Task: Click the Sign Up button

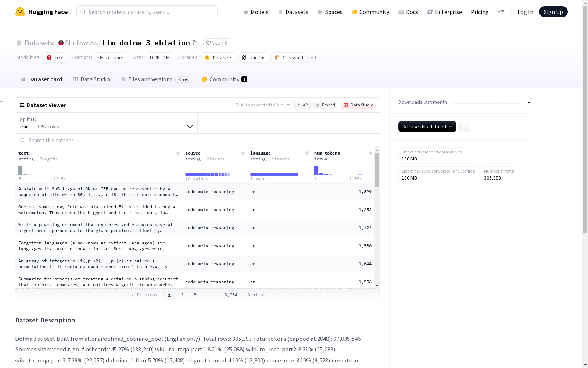Action: click(x=553, y=12)
